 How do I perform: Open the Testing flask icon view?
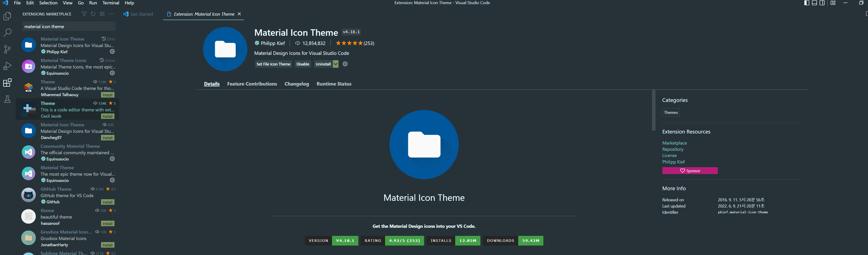click(7, 99)
